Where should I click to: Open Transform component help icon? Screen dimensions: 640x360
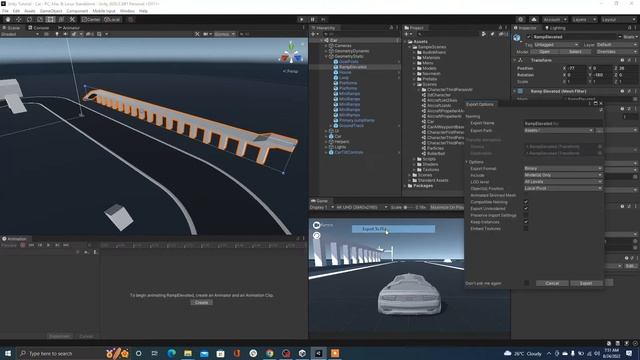[622, 60]
